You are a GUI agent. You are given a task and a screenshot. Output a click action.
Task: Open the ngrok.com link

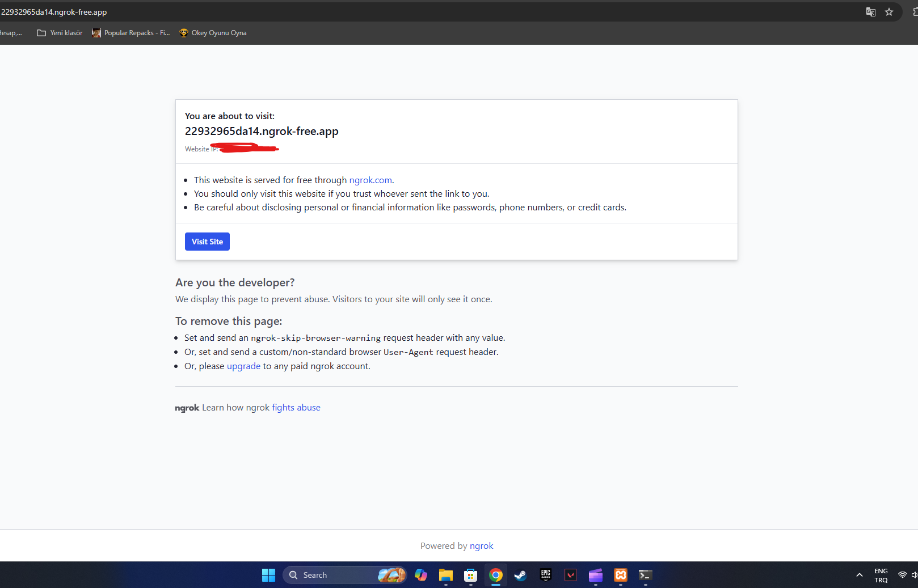(x=370, y=180)
